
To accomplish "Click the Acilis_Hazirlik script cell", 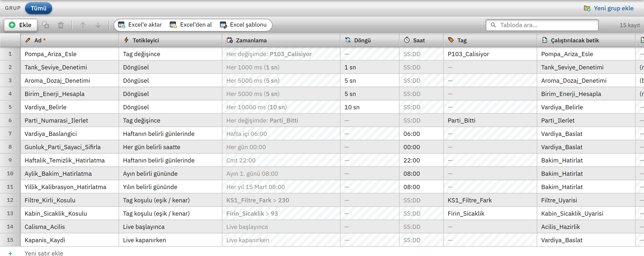I will click(x=586, y=226).
